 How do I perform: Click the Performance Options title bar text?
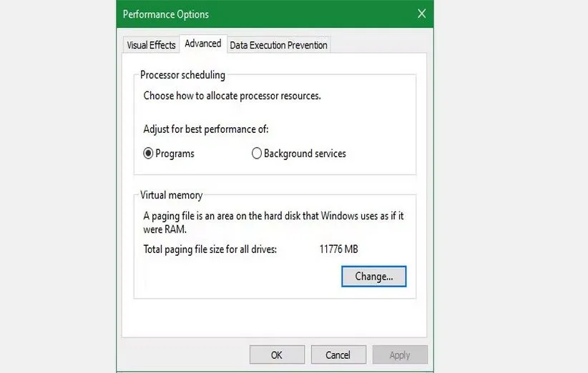(166, 14)
